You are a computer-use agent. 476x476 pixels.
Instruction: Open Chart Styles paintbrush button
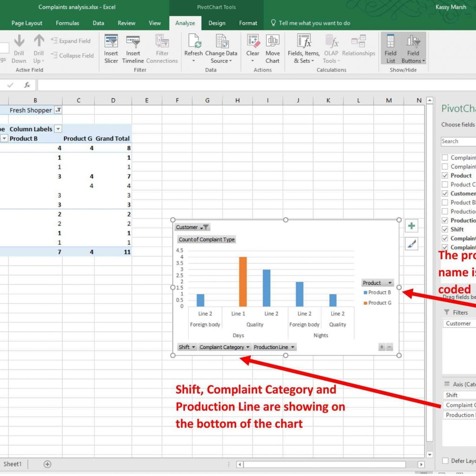[411, 244]
